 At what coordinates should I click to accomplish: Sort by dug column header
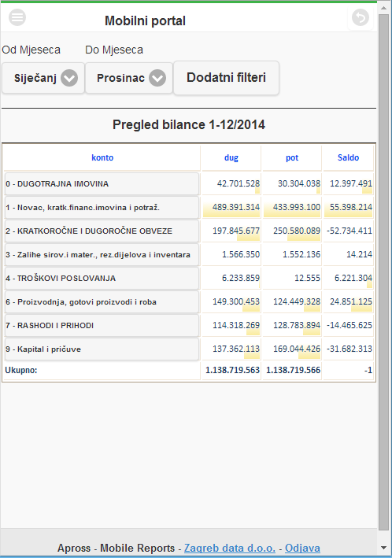(231, 157)
